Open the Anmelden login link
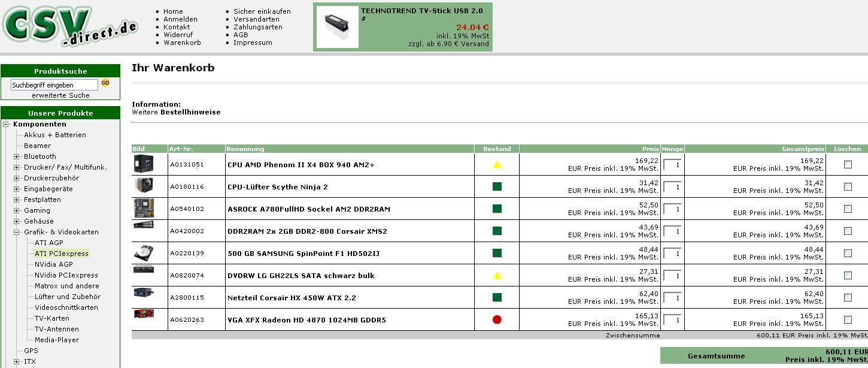Screen dimensions: 868x368 click(x=180, y=19)
